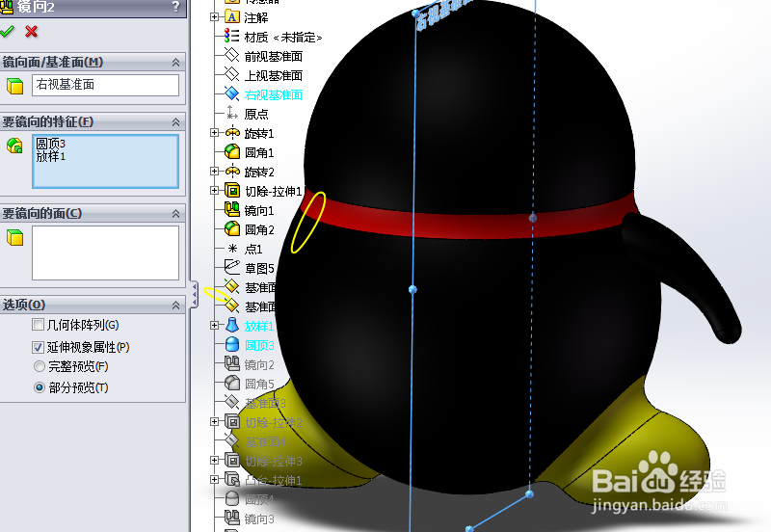Screen dimensions: 771x532
Task: Click the 镜向1 mirror feature icon
Action: click(232, 209)
